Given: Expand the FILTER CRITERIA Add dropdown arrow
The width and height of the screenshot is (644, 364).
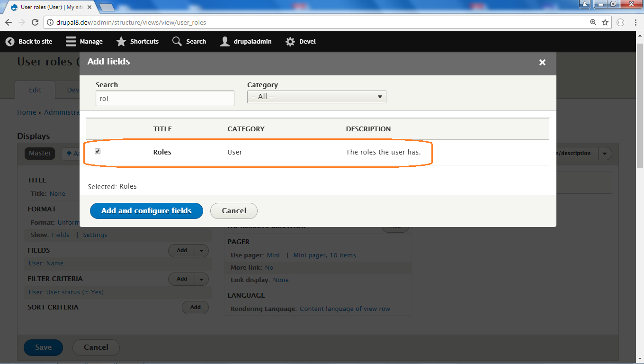Looking at the screenshot, I should 202,279.
